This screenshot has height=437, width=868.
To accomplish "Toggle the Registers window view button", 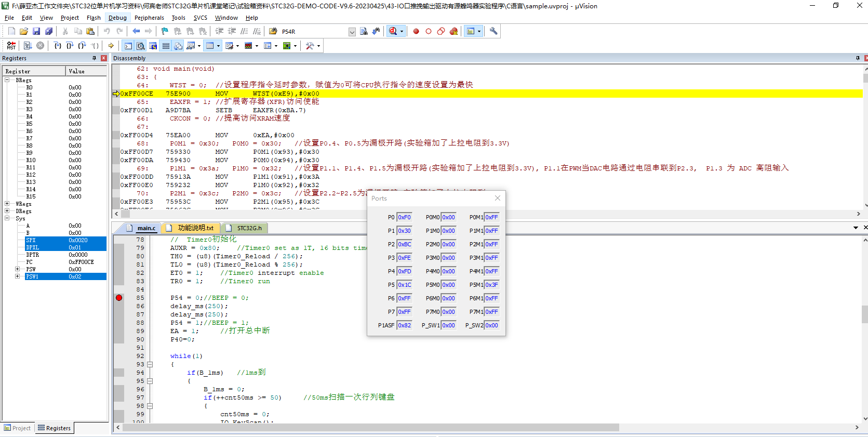I will (x=166, y=46).
